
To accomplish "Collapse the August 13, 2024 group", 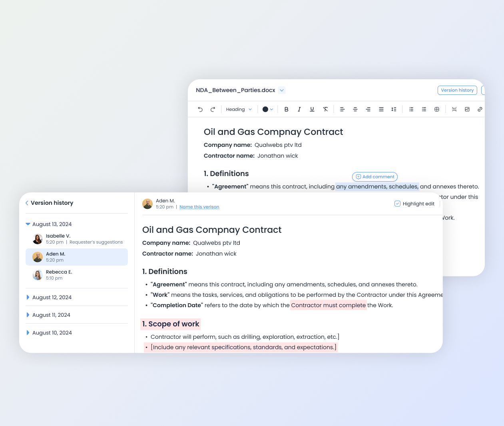I will [x=28, y=224].
